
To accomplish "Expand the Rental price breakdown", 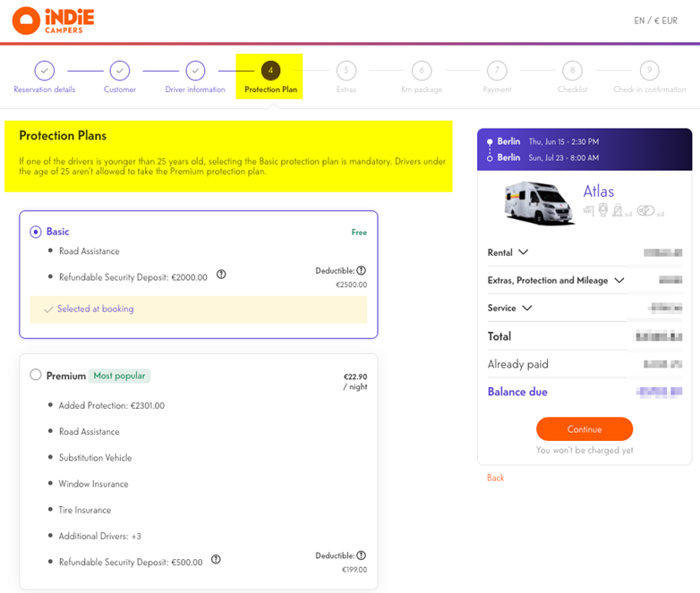I will (524, 252).
